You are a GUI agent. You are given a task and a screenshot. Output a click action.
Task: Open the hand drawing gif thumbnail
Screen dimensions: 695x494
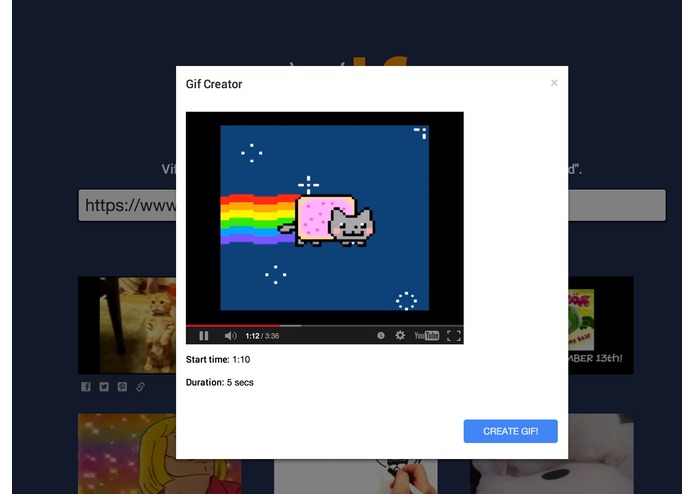[355, 477]
